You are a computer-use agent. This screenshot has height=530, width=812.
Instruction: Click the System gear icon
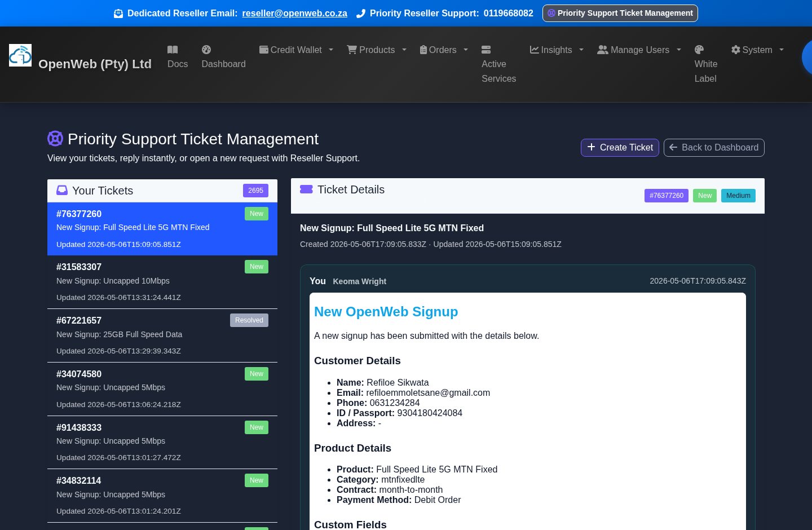(735, 50)
